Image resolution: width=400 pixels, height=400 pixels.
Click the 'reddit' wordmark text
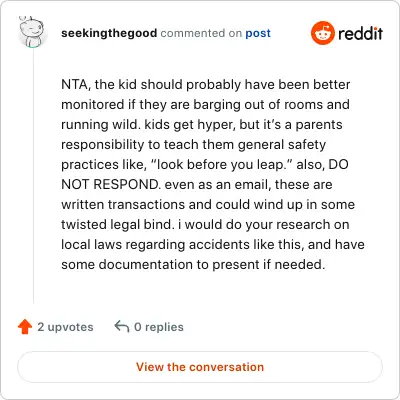360,33
